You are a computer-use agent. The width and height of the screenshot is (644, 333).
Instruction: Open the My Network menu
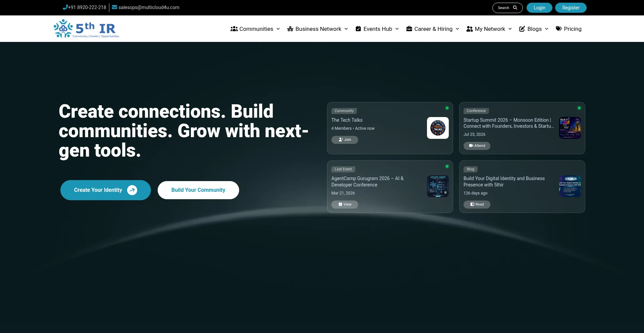(x=489, y=29)
